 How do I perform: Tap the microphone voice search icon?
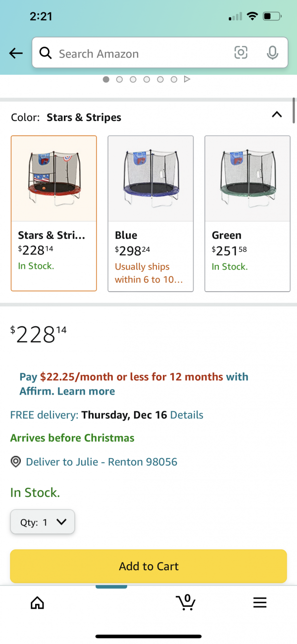point(272,53)
